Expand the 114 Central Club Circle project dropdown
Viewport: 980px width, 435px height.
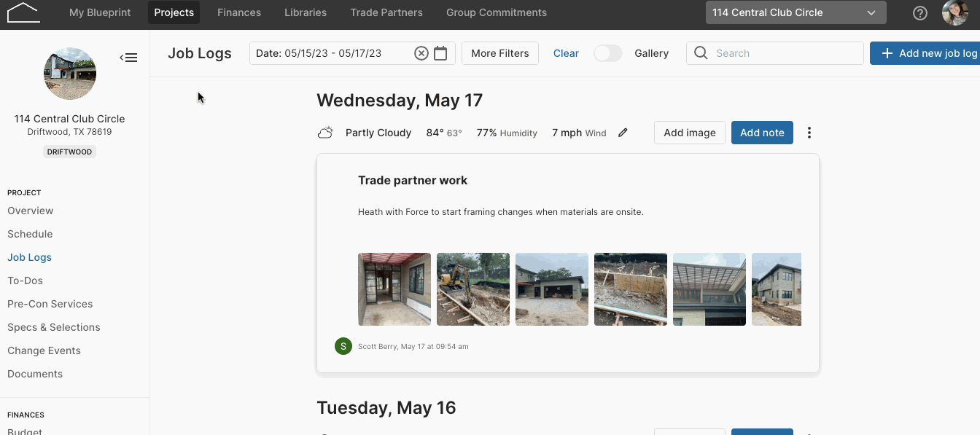796,12
